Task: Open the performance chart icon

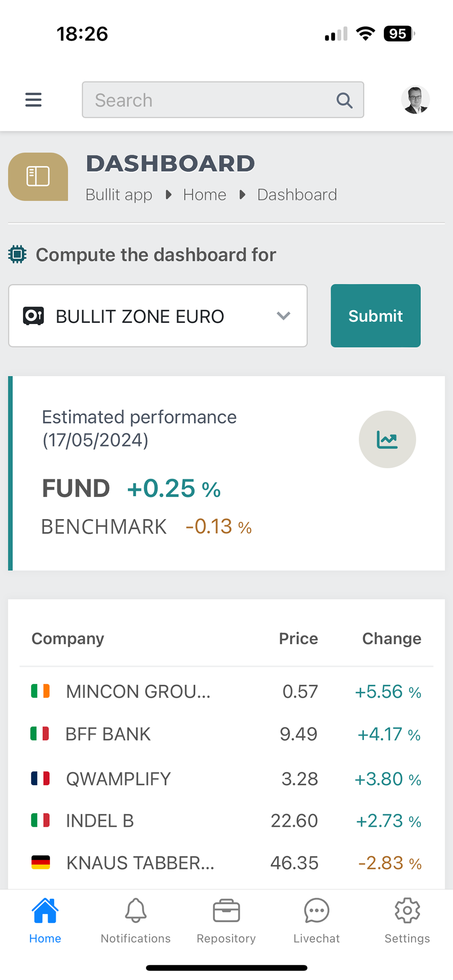Action: coord(387,439)
